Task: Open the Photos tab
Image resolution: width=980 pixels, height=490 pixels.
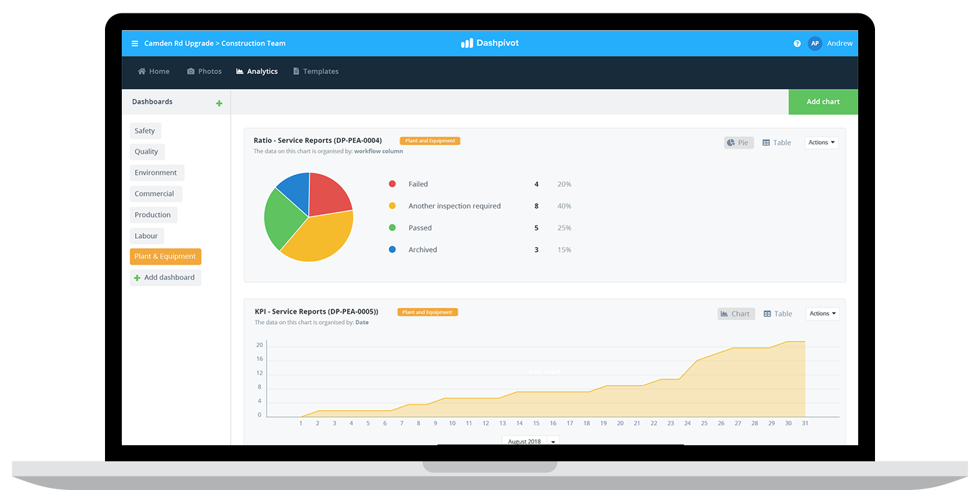Action: (204, 71)
